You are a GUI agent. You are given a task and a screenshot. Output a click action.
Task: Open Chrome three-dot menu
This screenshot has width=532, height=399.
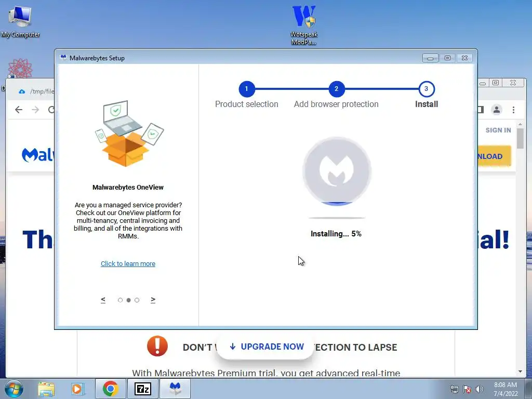point(513,110)
